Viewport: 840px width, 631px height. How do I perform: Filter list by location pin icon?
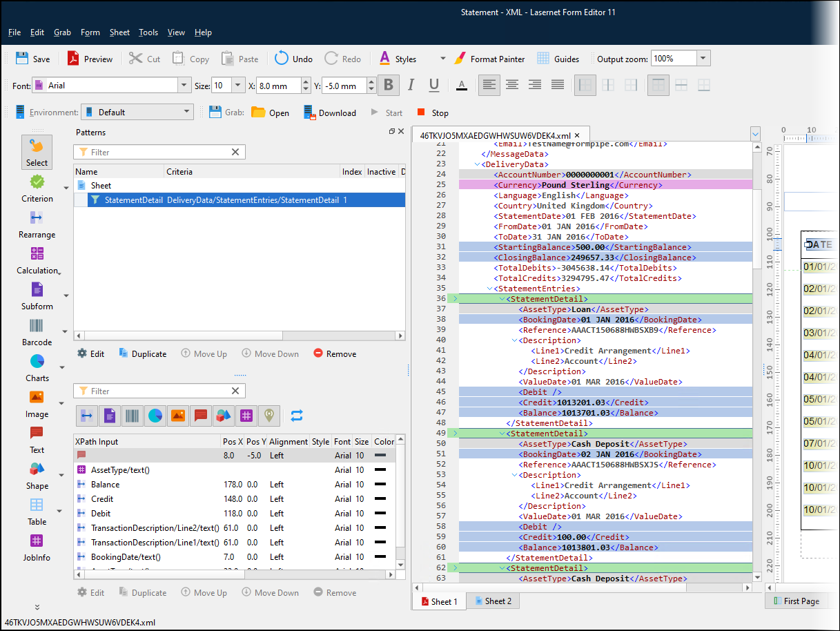[x=269, y=416]
